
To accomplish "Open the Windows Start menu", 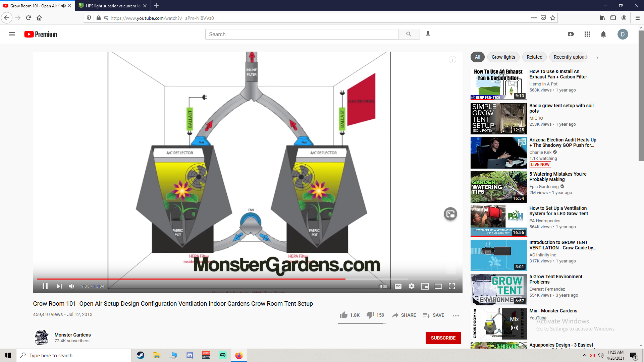I will click(8, 355).
